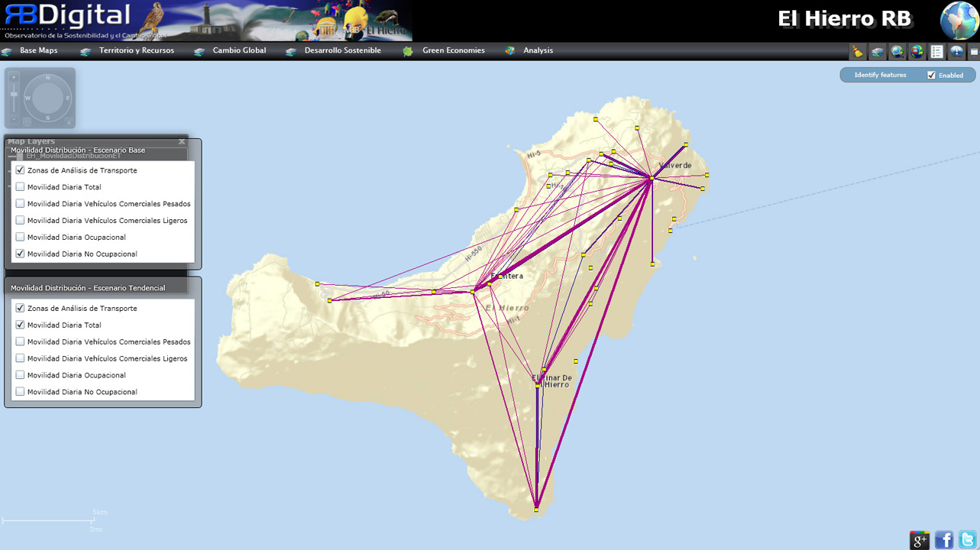The width and height of the screenshot is (980, 550).
Task: Select the globe with magnifier search tool
Action: point(898,52)
